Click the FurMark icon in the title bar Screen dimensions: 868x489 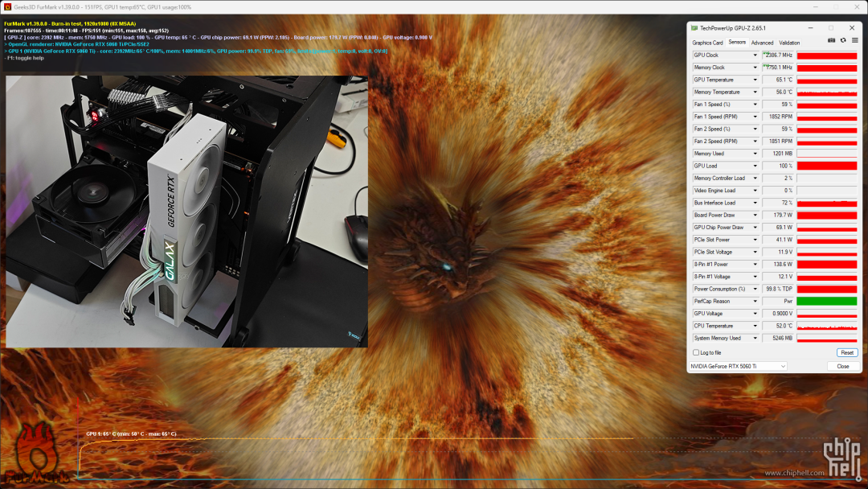pos(7,7)
